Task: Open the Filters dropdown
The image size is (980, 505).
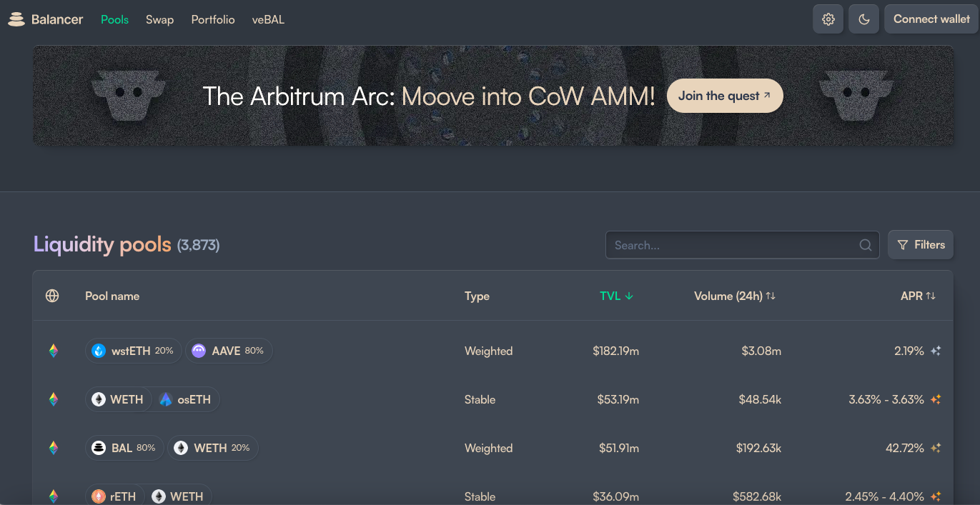Action: coord(921,244)
